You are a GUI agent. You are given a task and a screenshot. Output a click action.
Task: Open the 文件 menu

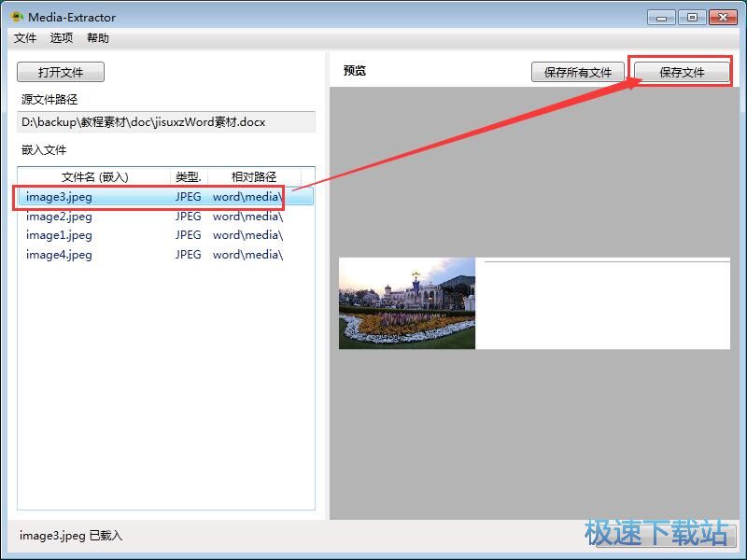(25, 38)
